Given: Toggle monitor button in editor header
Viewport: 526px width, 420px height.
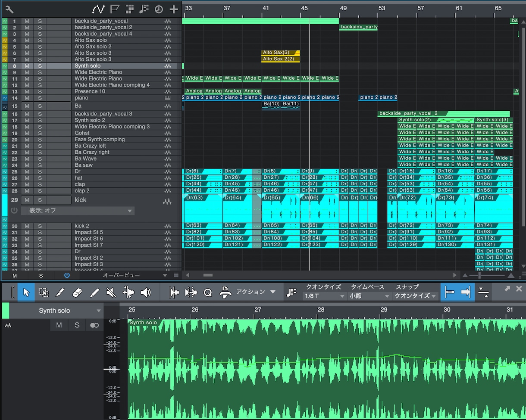Looking at the screenshot, I should pyautogui.click(x=94, y=325).
